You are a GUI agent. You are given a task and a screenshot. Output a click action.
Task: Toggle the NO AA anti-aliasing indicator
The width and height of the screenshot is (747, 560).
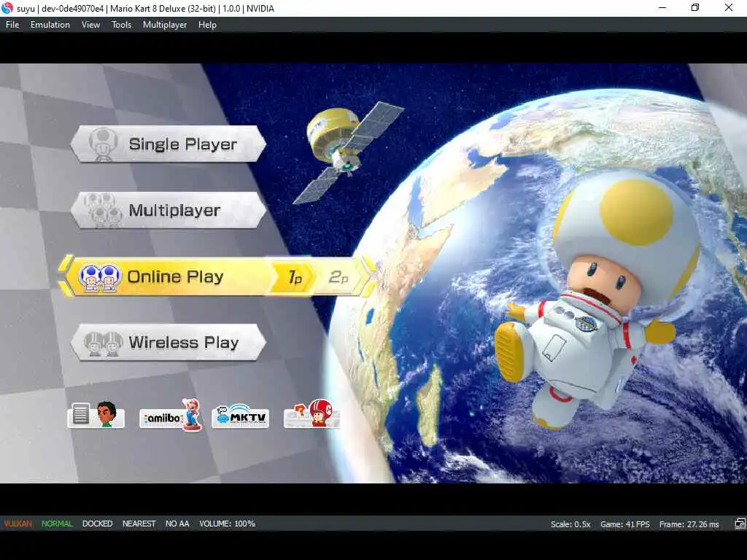click(x=177, y=524)
